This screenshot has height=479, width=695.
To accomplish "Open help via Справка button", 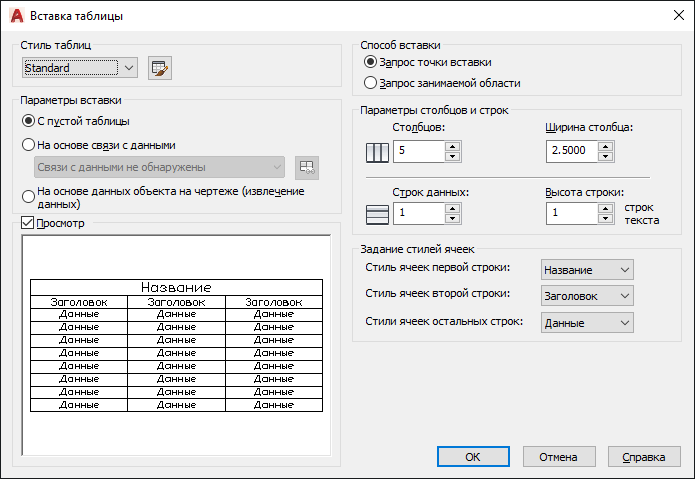I will [644, 456].
